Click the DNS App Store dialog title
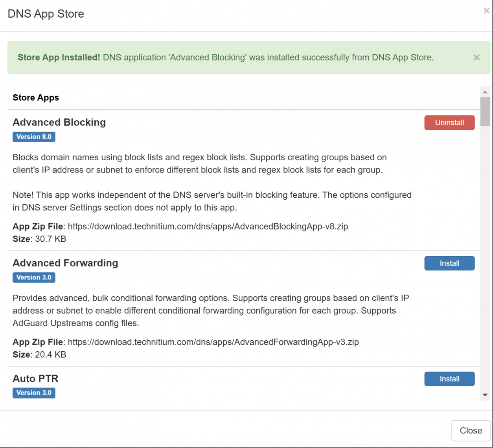493x448 pixels. coord(46,14)
